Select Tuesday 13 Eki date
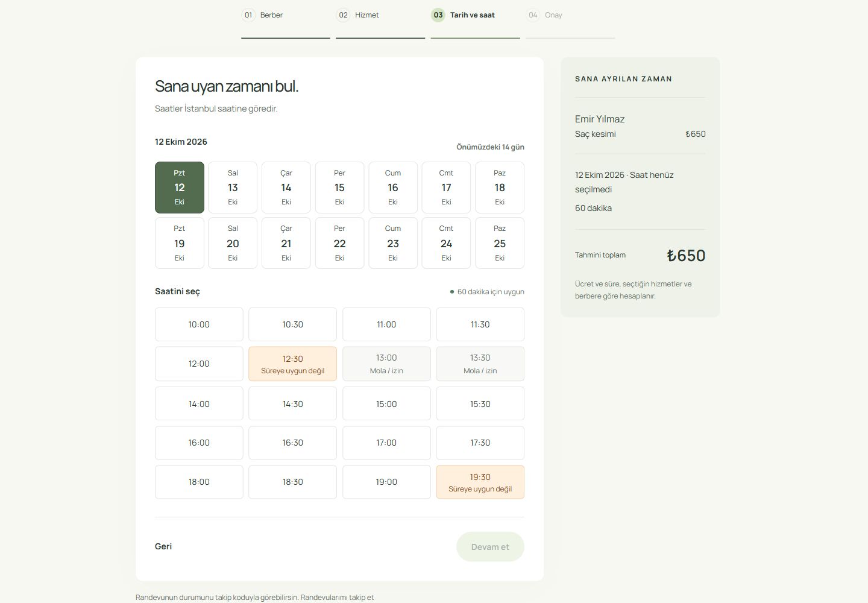The height and width of the screenshot is (603, 868). [x=233, y=188]
